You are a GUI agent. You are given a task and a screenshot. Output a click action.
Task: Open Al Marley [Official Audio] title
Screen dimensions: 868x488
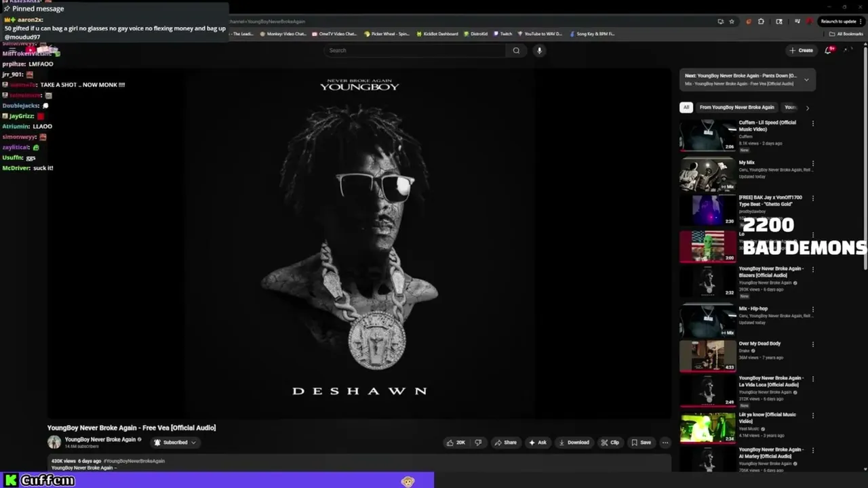point(771,453)
